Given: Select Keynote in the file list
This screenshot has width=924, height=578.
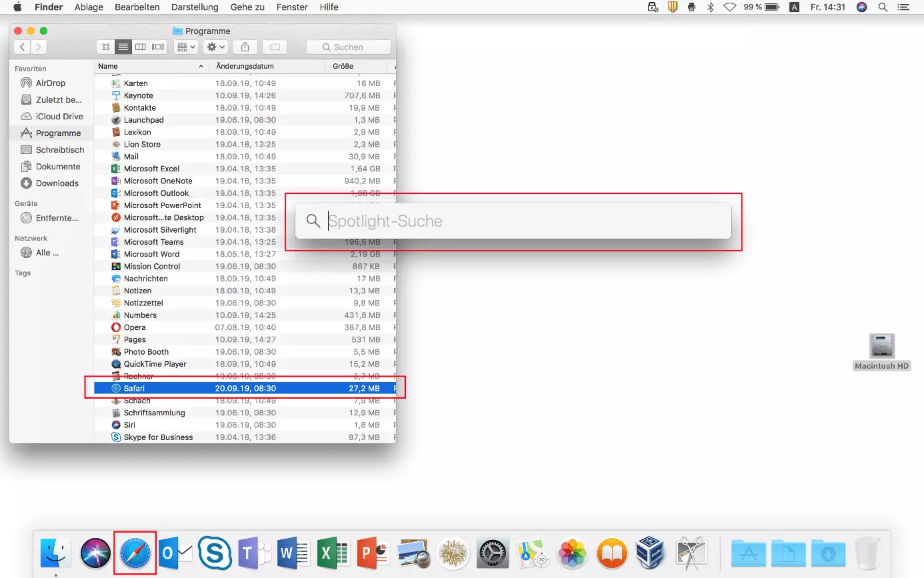Looking at the screenshot, I should (x=245, y=95).
